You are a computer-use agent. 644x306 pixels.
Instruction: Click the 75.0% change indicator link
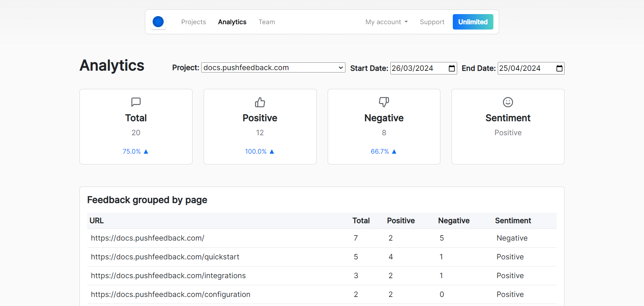pyautogui.click(x=132, y=151)
